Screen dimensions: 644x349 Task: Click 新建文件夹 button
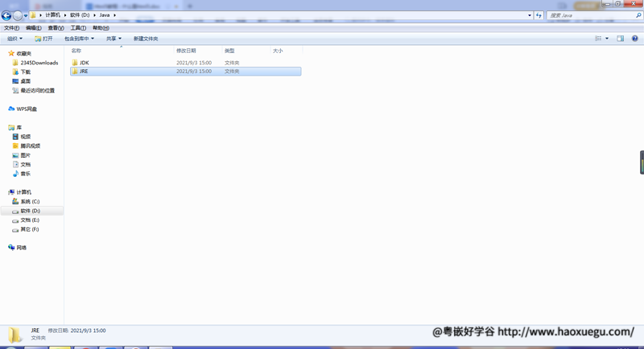click(x=146, y=39)
